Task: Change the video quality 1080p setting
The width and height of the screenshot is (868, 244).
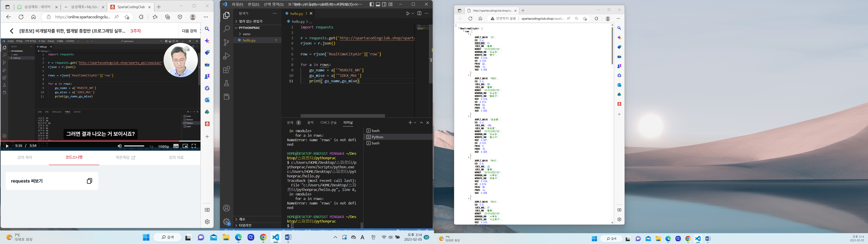Action: point(163,147)
